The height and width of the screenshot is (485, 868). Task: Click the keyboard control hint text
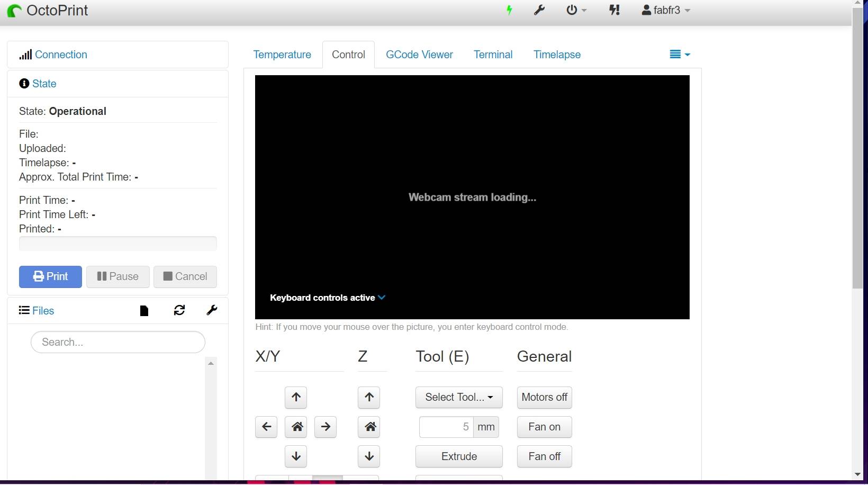pos(412,327)
